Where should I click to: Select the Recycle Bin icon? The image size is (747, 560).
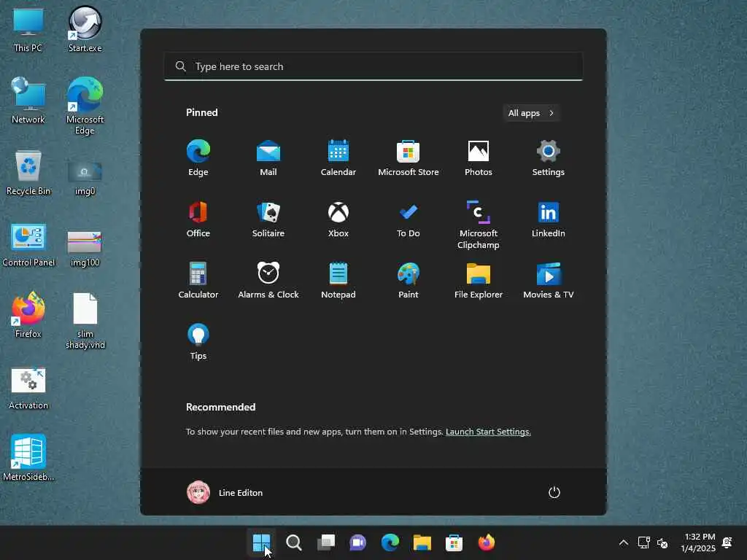28,172
